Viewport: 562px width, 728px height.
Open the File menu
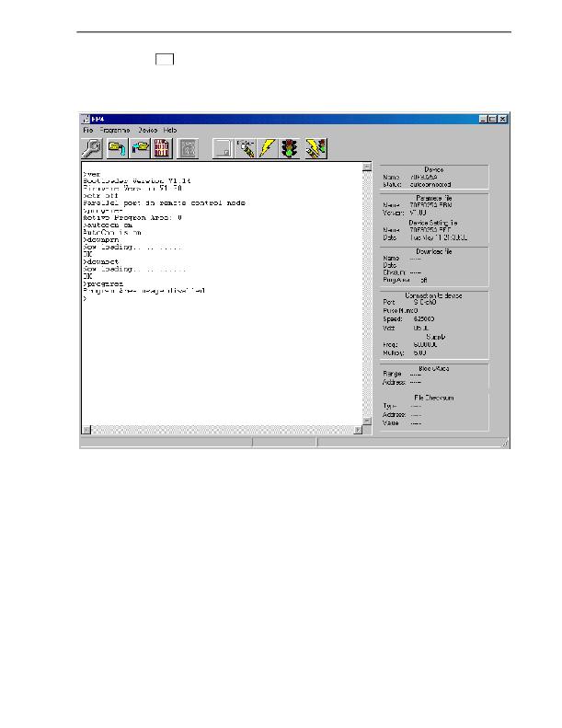pyautogui.click(x=88, y=130)
